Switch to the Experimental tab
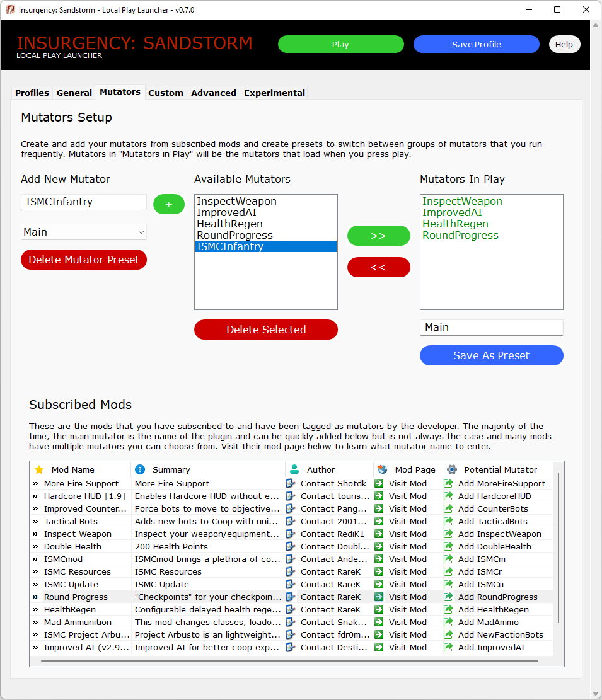Screen dimensions: 602x700 [x=274, y=93]
